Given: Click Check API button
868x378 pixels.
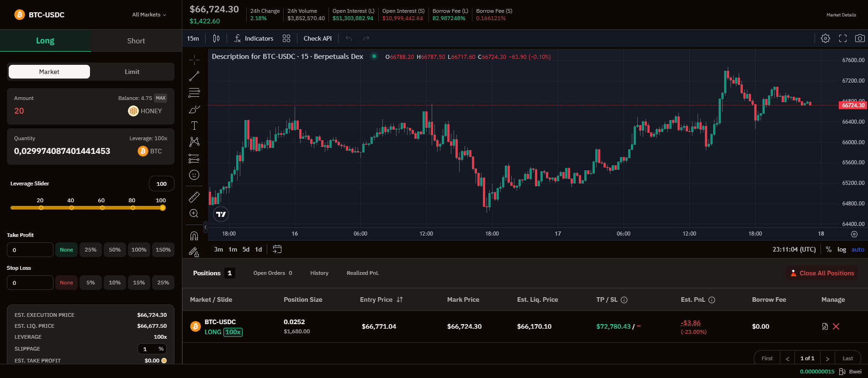Looking at the screenshot, I should [x=318, y=38].
